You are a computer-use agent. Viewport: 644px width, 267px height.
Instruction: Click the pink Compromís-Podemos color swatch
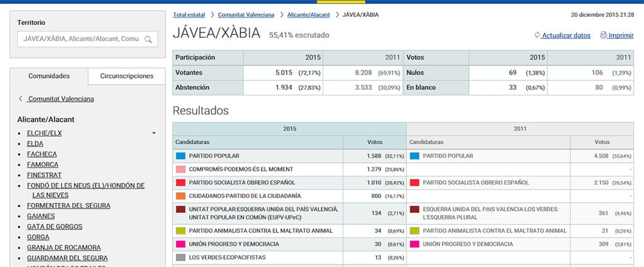click(180, 169)
